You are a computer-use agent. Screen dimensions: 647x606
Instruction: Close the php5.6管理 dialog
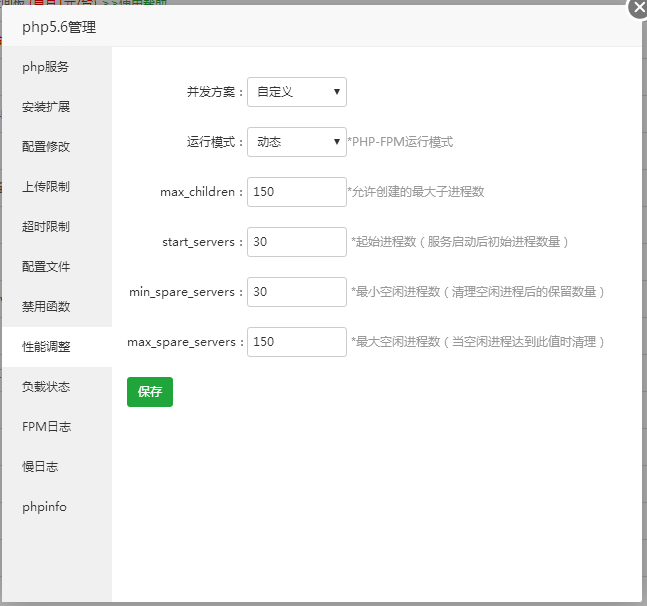638,7
